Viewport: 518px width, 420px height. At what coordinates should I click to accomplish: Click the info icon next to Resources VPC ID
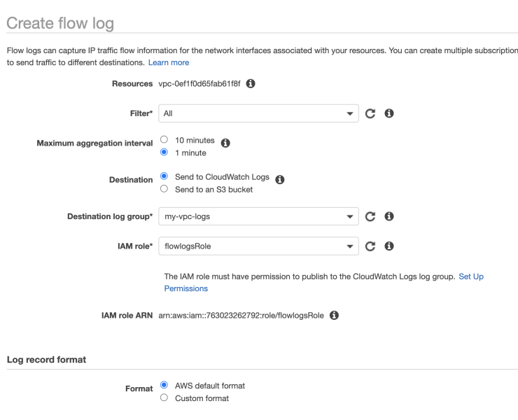(x=251, y=83)
